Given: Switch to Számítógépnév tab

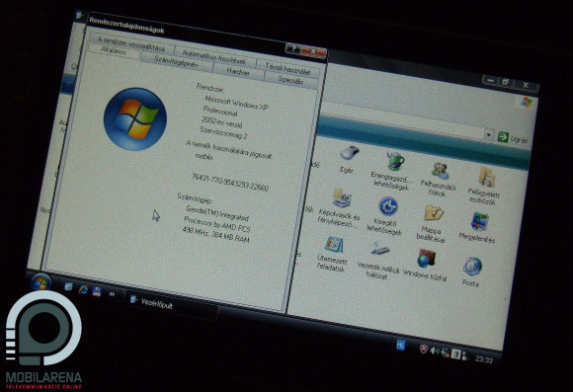Looking at the screenshot, I should pyautogui.click(x=176, y=62).
